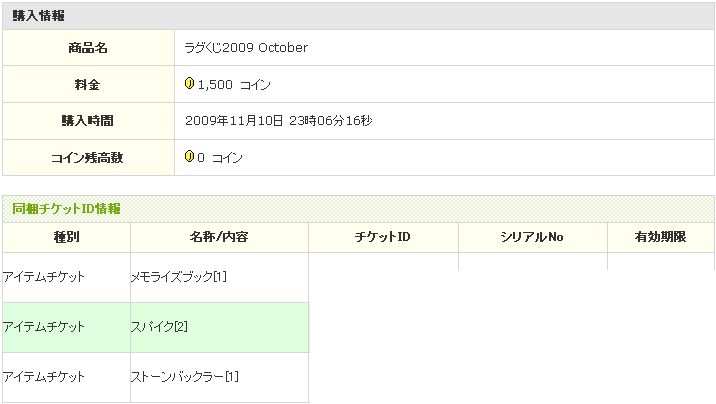Select the 商品名 label cell

(88, 48)
